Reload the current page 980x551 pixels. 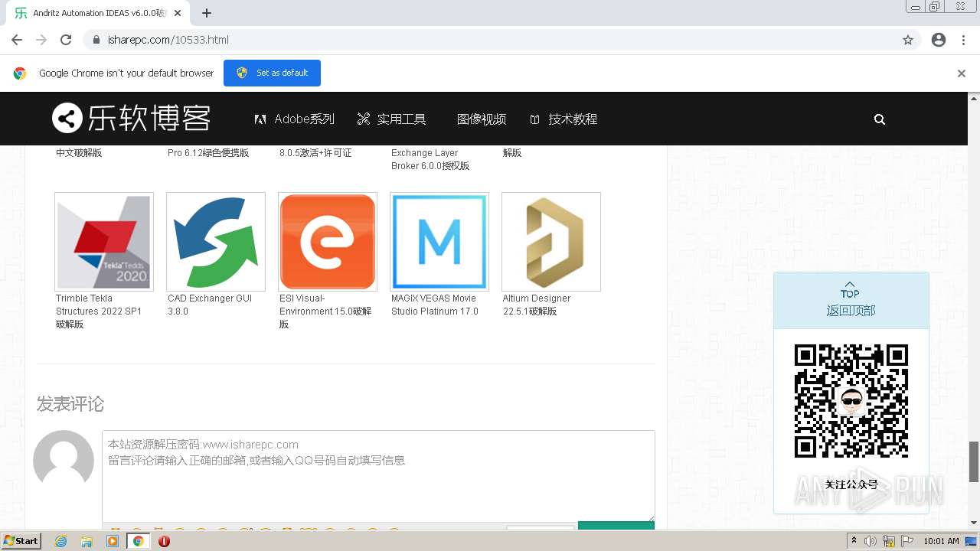(x=66, y=40)
